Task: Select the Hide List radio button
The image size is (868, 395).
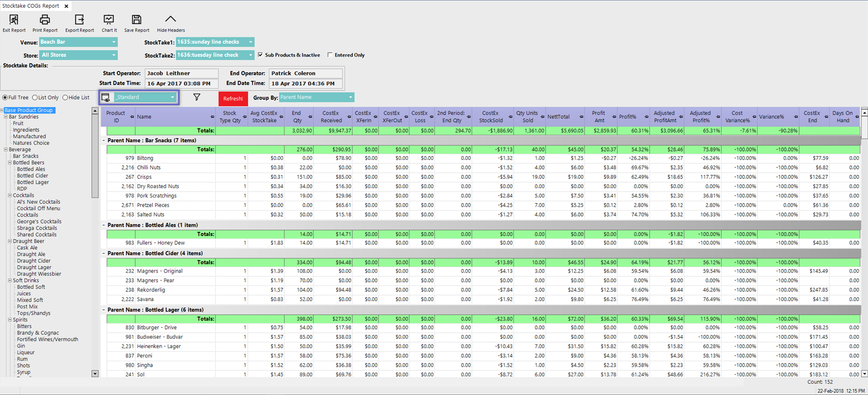Action: [x=65, y=98]
